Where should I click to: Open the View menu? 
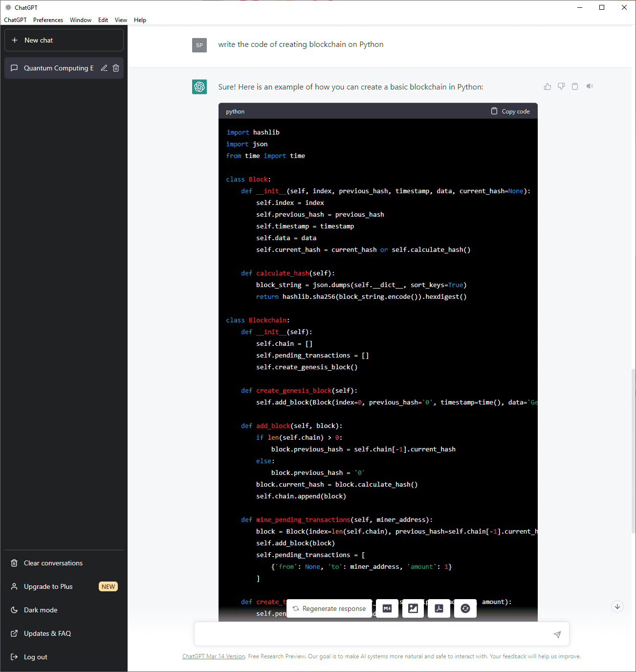[121, 20]
